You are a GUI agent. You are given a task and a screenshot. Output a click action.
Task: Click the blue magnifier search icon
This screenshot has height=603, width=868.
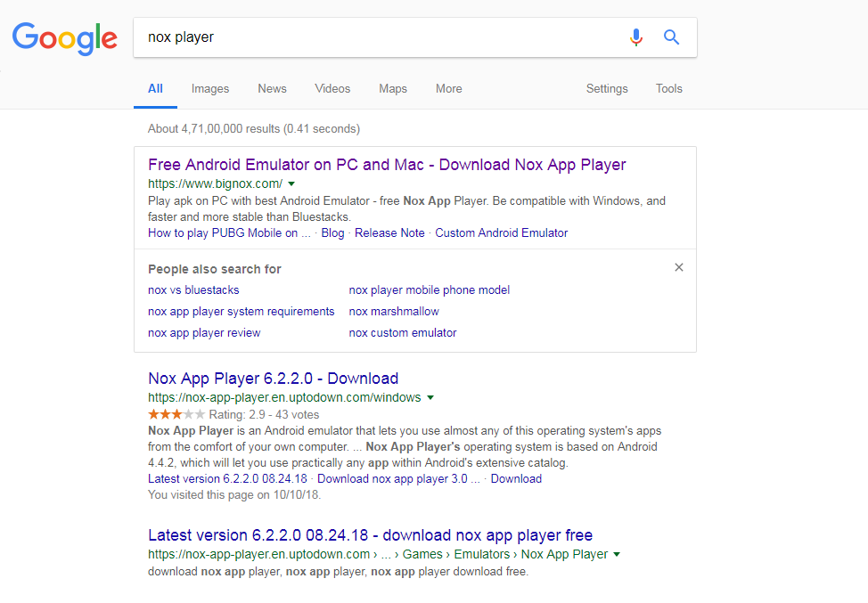coord(671,37)
